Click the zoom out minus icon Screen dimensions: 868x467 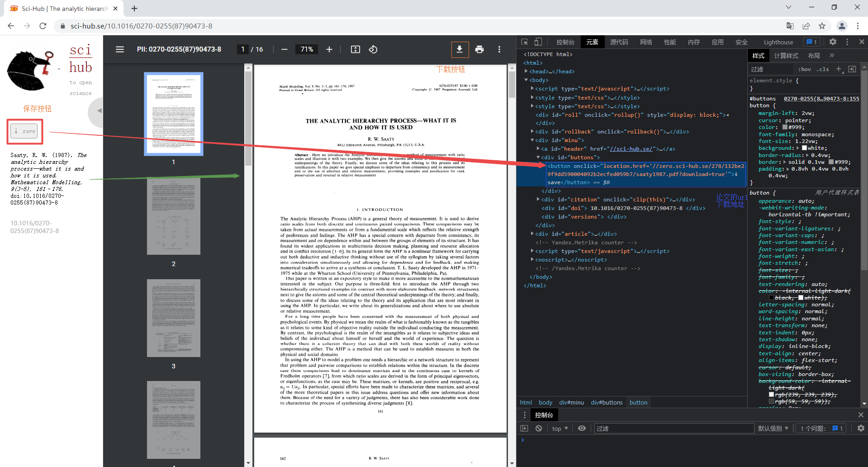284,49
